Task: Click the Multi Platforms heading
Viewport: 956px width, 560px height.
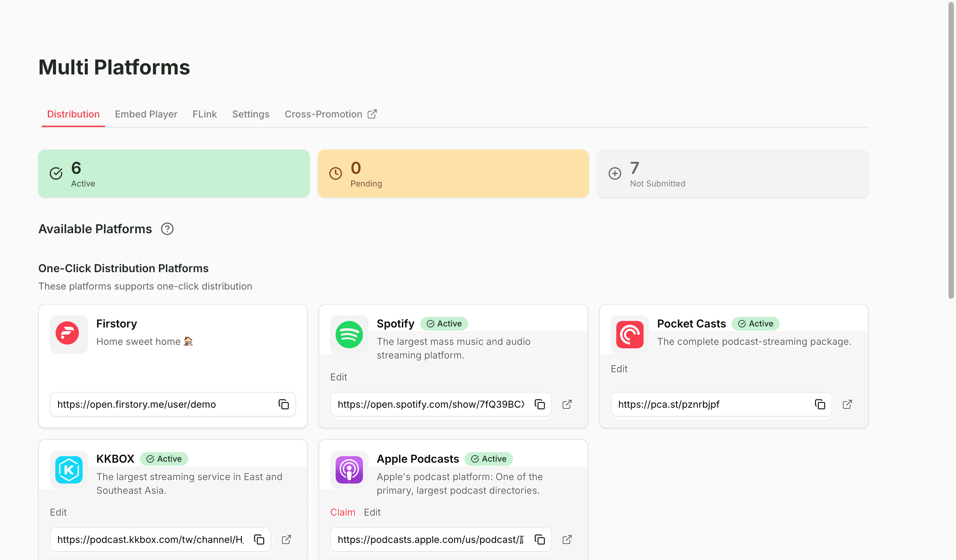Action: click(x=114, y=67)
